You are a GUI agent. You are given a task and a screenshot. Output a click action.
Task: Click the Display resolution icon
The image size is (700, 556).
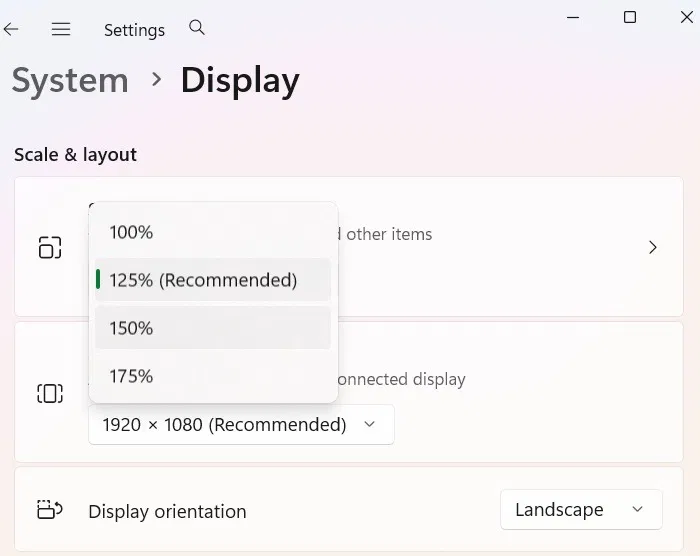(x=50, y=393)
